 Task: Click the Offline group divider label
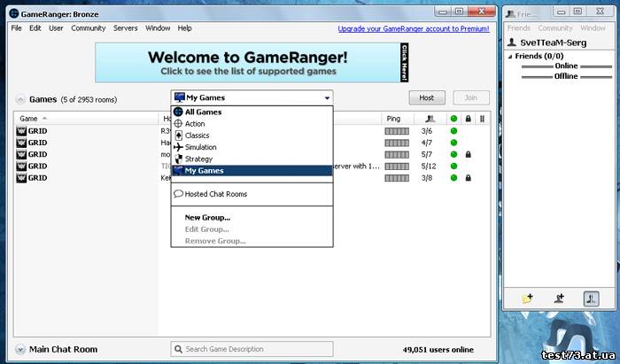point(566,76)
